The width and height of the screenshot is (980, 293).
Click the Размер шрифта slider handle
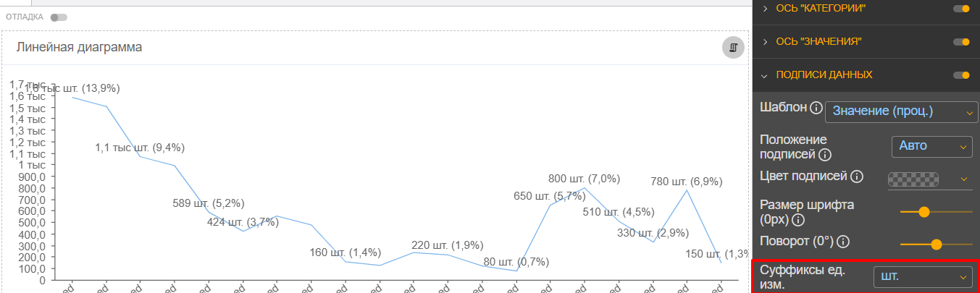click(x=924, y=212)
